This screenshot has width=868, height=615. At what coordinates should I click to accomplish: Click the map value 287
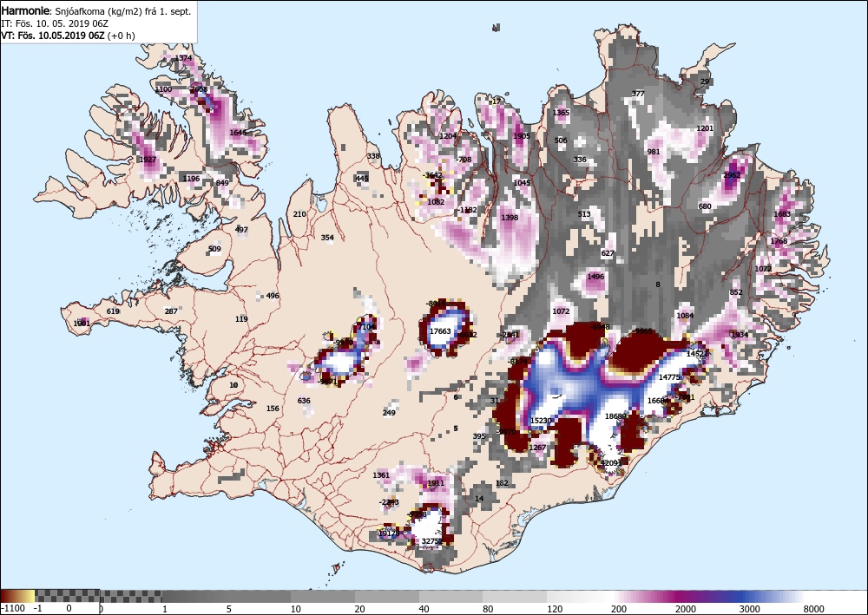pos(171,311)
